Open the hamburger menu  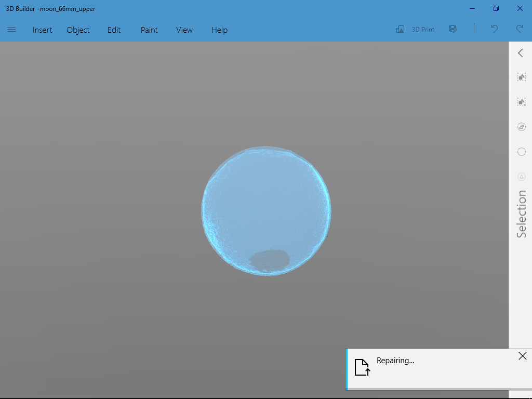click(11, 30)
